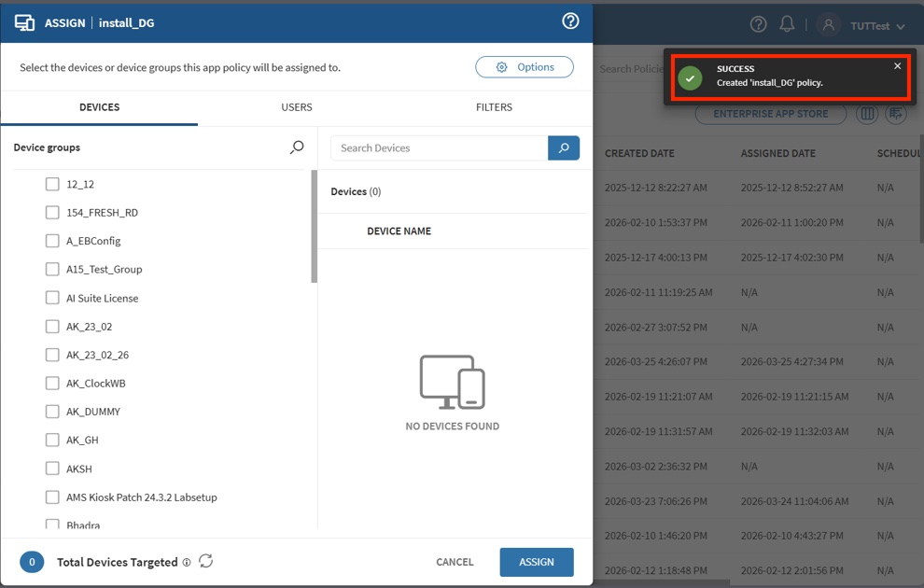Enable the A15_Test_Group checkbox
The width and height of the screenshot is (924, 588).
52,269
